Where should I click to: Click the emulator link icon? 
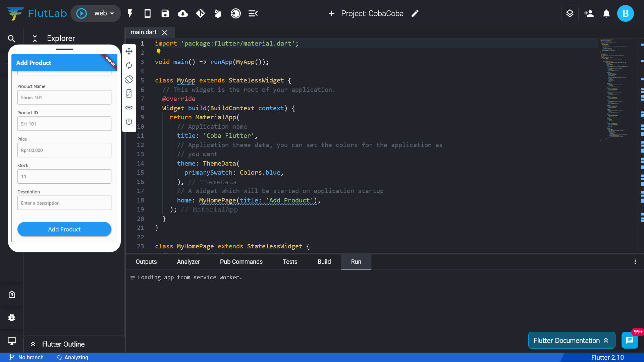(129, 108)
